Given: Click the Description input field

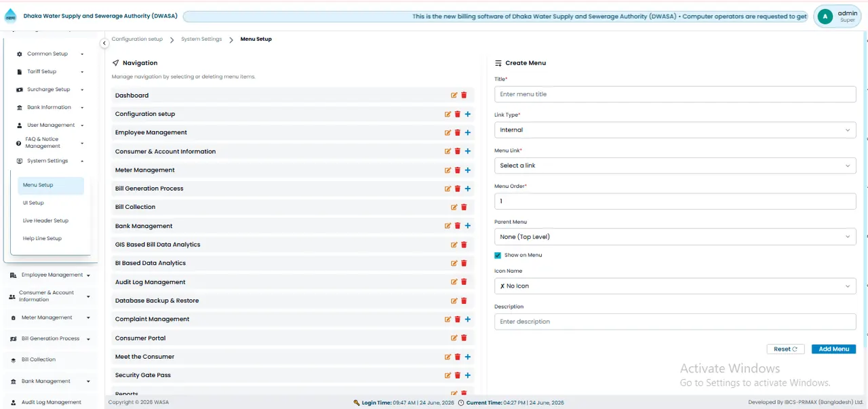Looking at the screenshot, I should tap(675, 322).
